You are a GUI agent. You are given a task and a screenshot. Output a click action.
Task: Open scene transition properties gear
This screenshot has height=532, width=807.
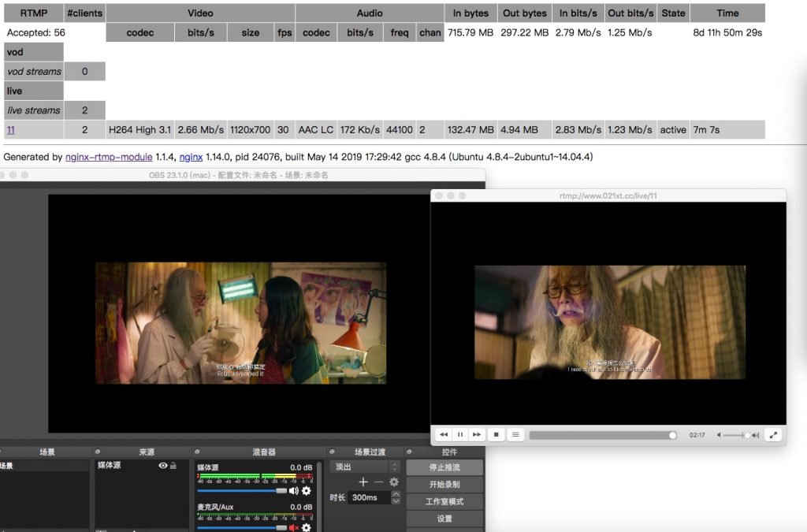coord(394,482)
